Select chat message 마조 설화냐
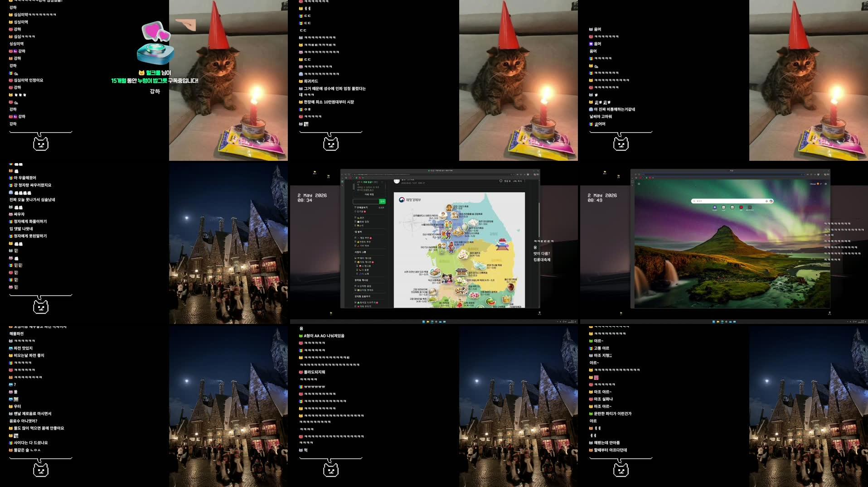 coord(603,399)
